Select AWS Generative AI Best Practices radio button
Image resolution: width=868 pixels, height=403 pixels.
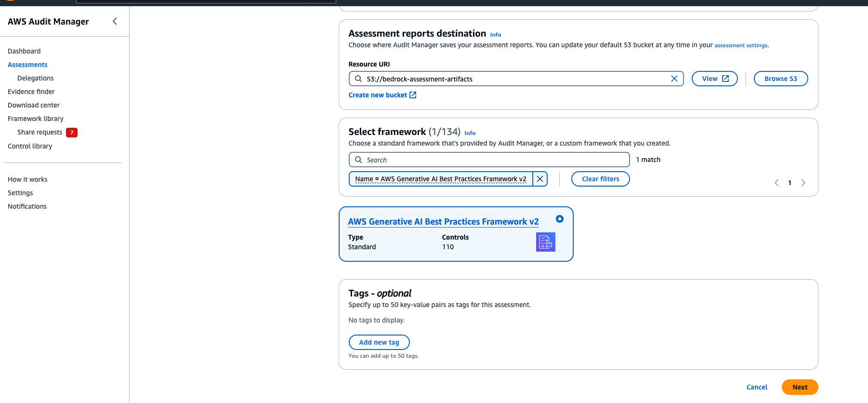(560, 219)
